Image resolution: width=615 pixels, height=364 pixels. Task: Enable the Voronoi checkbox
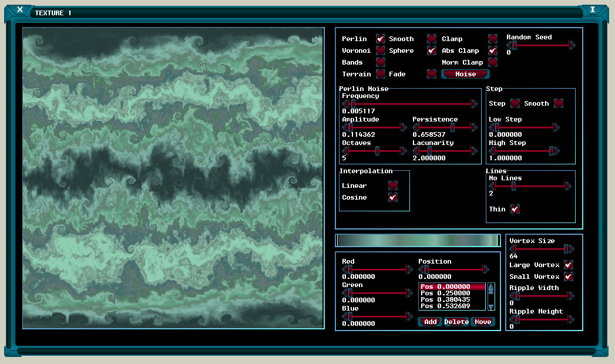pyautogui.click(x=381, y=50)
